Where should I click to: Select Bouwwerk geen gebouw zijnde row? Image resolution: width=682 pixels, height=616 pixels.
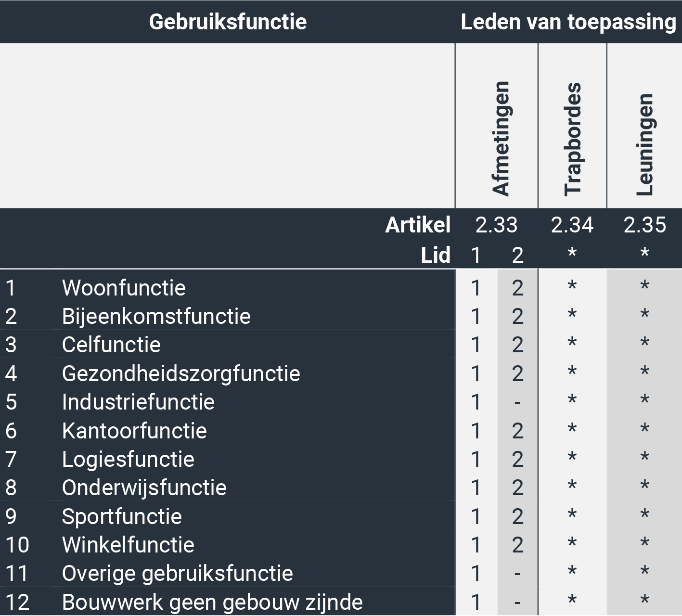coord(228,602)
